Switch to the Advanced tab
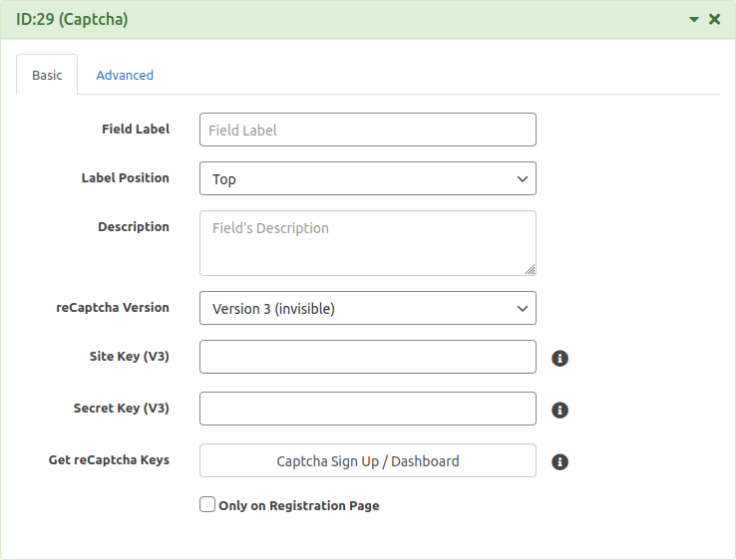The image size is (736, 560). coord(125,75)
